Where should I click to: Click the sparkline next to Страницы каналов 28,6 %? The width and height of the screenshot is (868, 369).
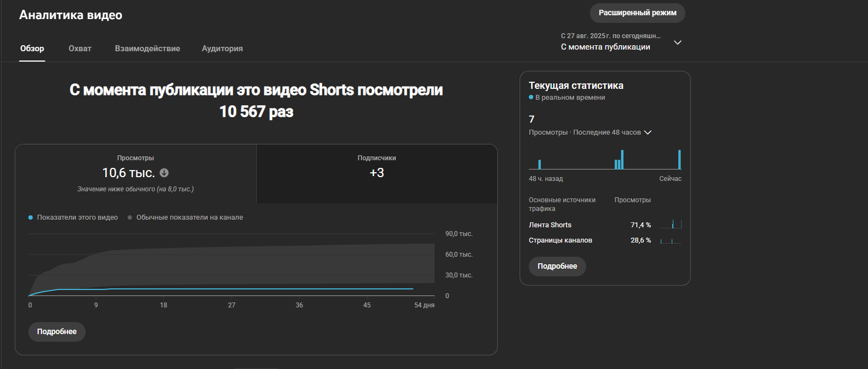point(670,240)
